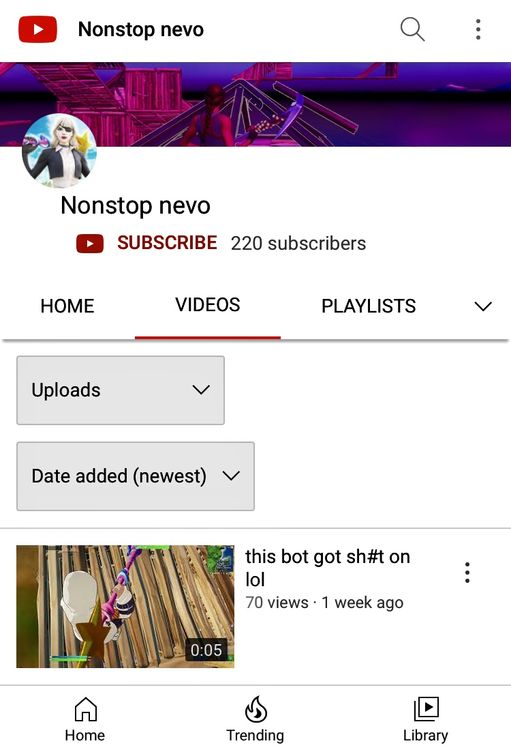The height and width of the screenshot is (750, 511).
Task: Open Trending via the flame icon
Action: 255,719
